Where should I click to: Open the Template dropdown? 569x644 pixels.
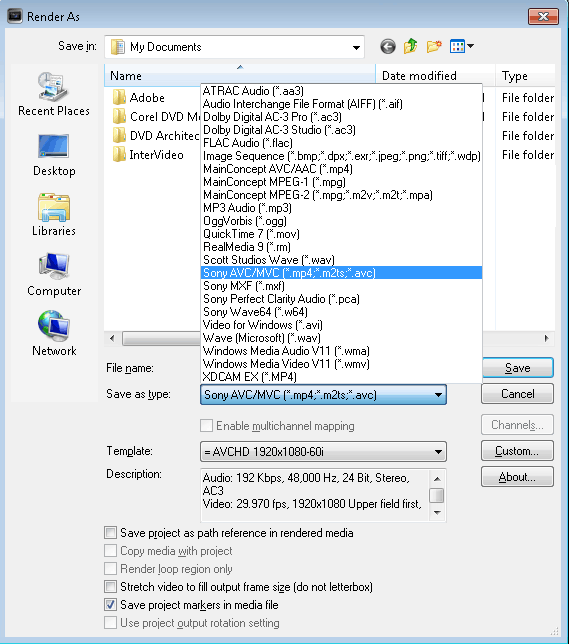pyautogui.click(x=438, y=452)
